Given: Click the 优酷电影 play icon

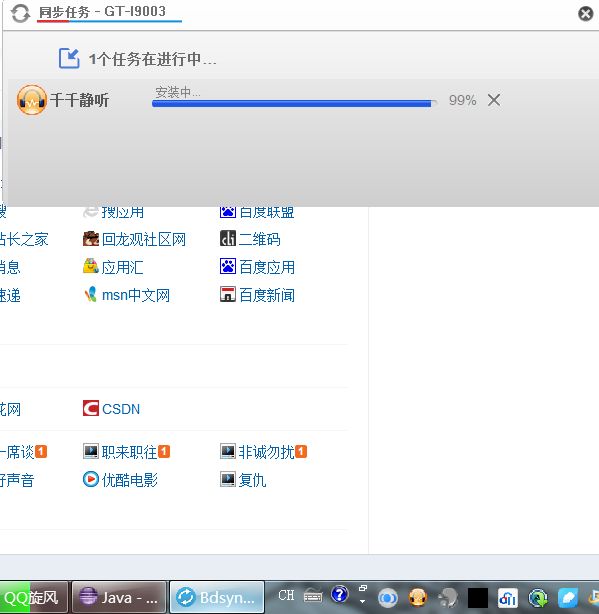Looking at the screenshot, I should 91,479.
